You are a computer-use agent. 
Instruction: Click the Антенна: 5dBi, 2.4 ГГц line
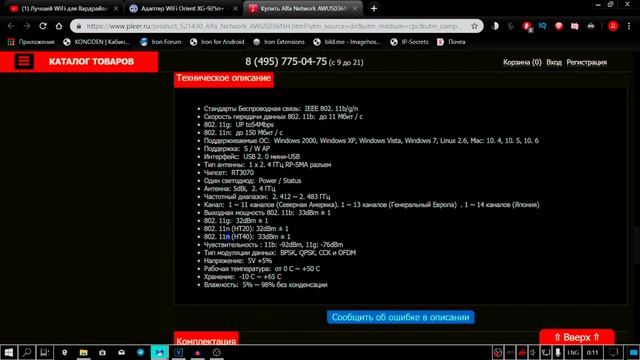pos(239,189)
